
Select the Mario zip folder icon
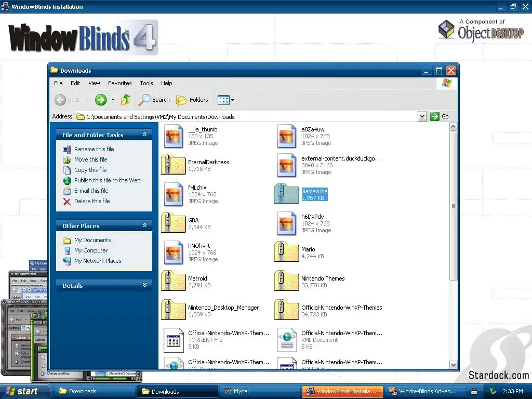tap(287, 252)
